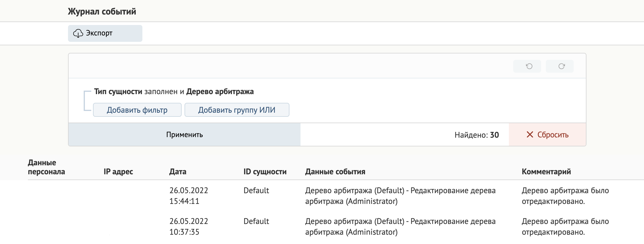The image size is (644, 244).
Task: Click event data text in the 10:37:35 row
Action: click(400, 227)
